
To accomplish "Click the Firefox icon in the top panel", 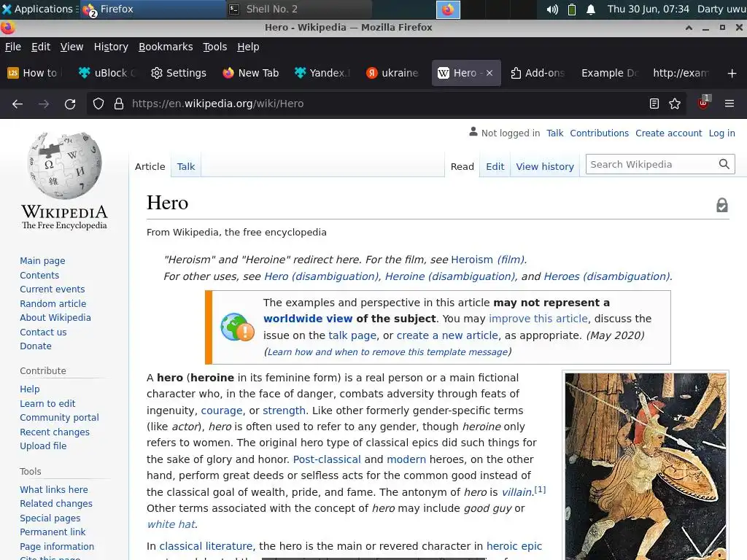I will 449,9.
